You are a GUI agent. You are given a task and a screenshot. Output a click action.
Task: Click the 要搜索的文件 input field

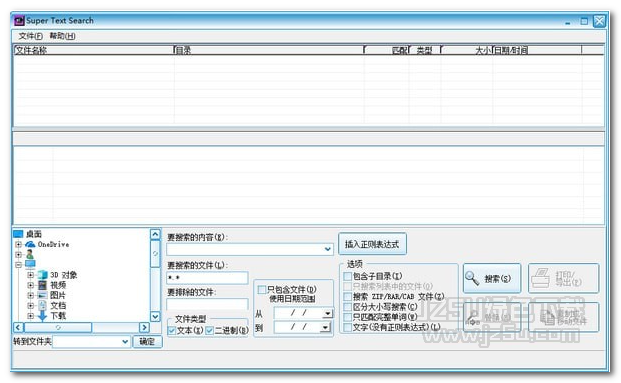pos(207,278)
